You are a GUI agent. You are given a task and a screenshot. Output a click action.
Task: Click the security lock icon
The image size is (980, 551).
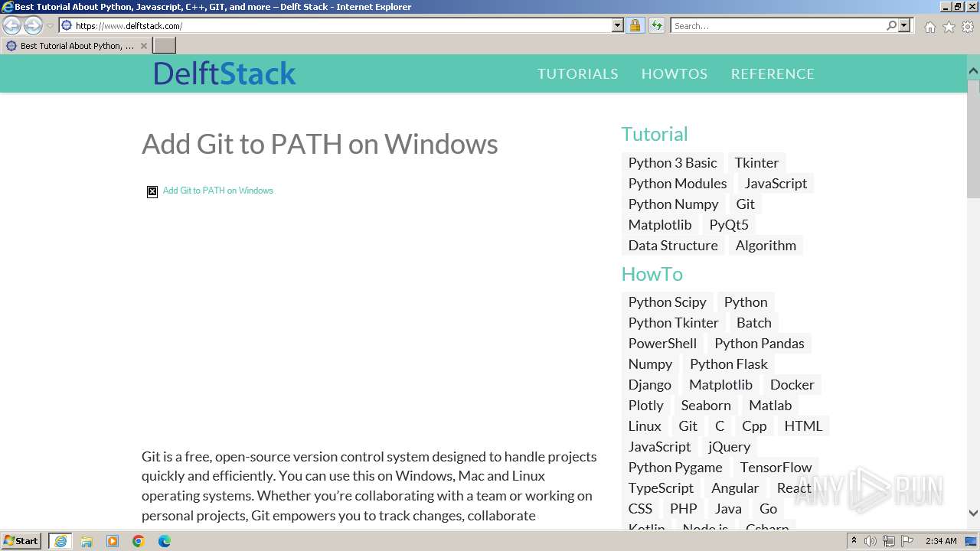pos(635,25)
